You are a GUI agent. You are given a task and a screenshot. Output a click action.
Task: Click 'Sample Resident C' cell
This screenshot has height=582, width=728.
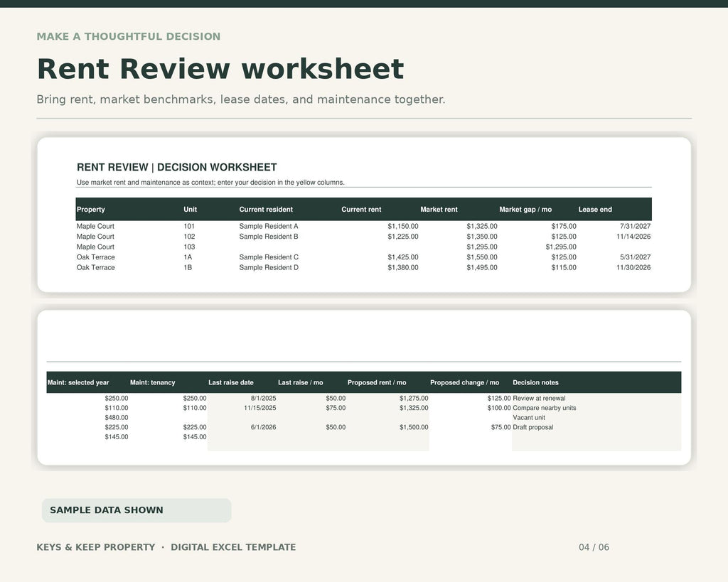pos(269,257)
